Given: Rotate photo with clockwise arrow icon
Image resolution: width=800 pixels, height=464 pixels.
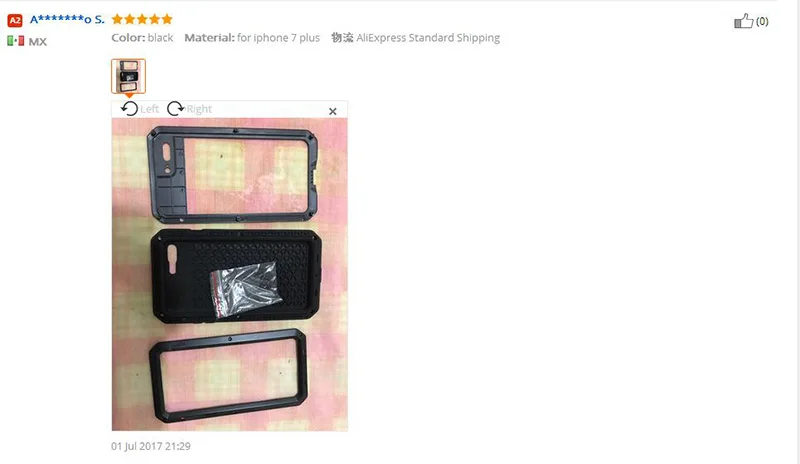Looking at the screenshot, I should (176, 109).
